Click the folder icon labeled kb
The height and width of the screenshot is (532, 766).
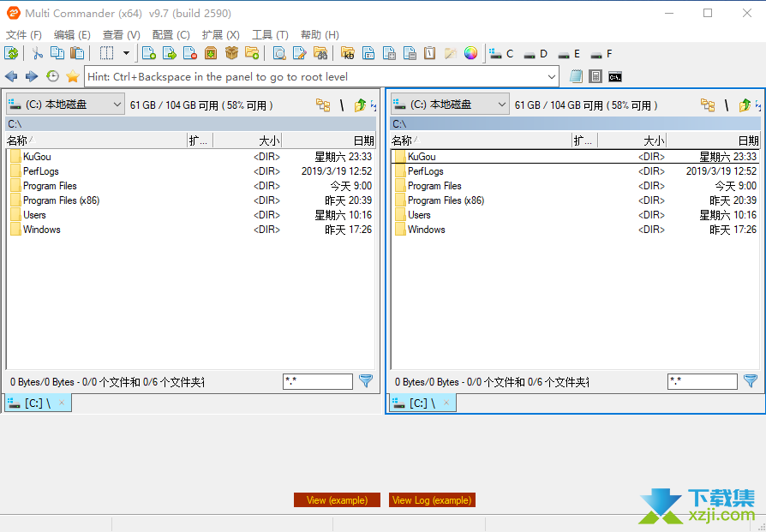pos(347,53)
